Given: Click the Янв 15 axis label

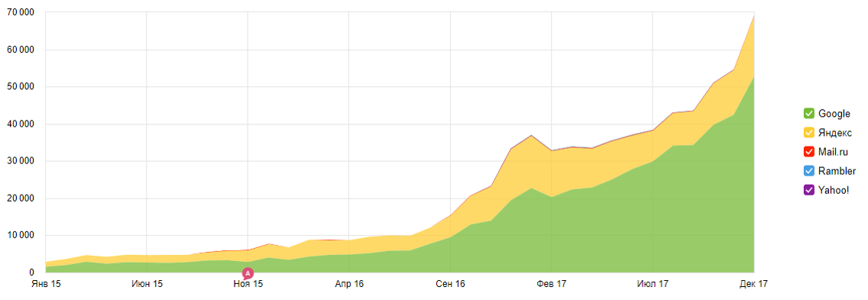Looking at the screenshot, I should pos(45,284).
